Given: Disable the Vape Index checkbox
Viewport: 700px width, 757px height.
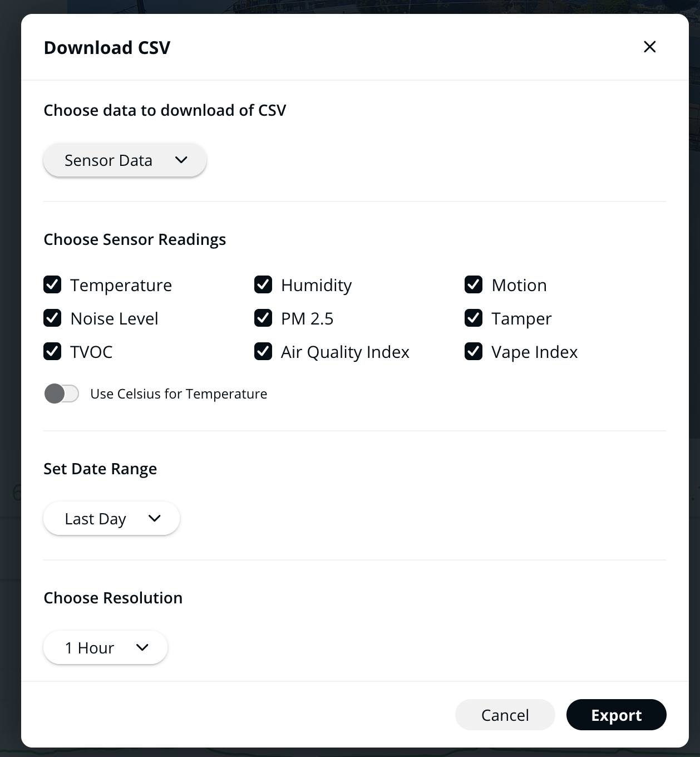Looking at the screenshot, I should pos(474,351).
